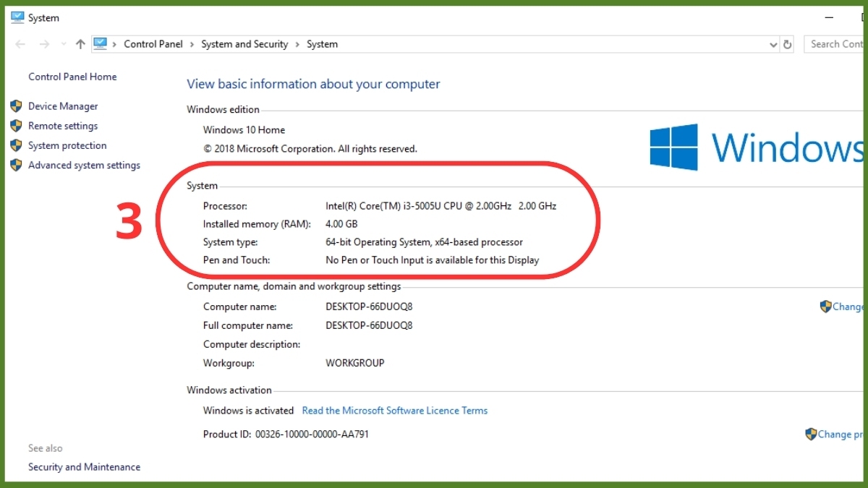Go up one level with the up arrow

coord(80,44)
